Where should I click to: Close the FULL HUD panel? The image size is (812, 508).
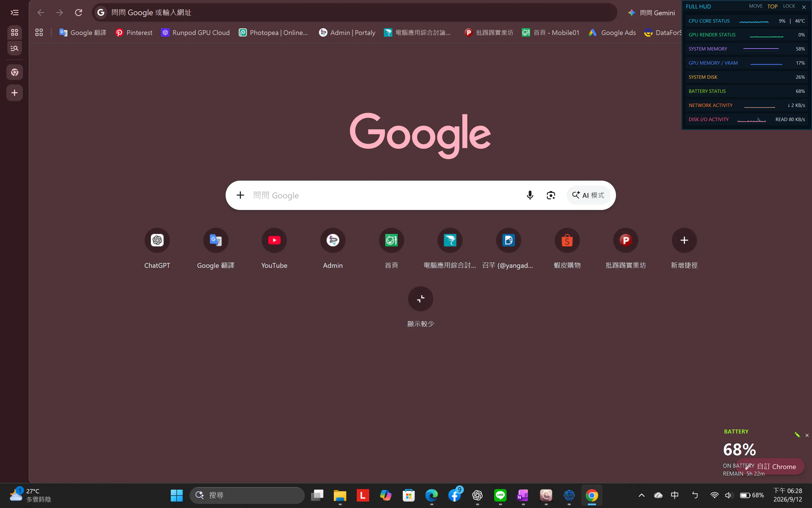point(804,7)
